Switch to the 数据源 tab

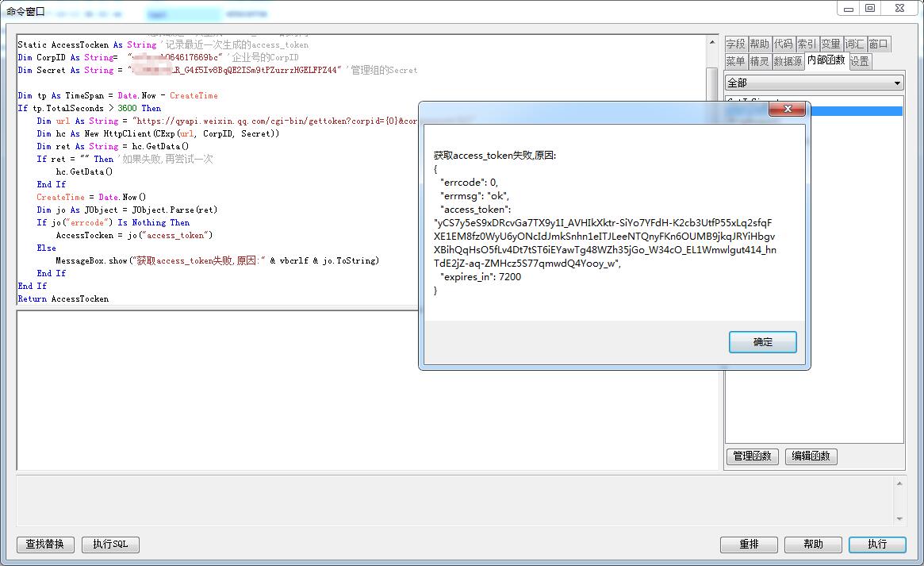click(x=788, y=61)
